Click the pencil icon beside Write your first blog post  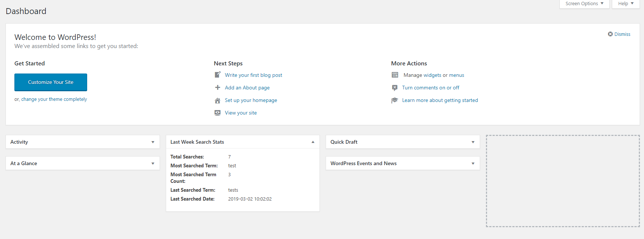(217, 75)
